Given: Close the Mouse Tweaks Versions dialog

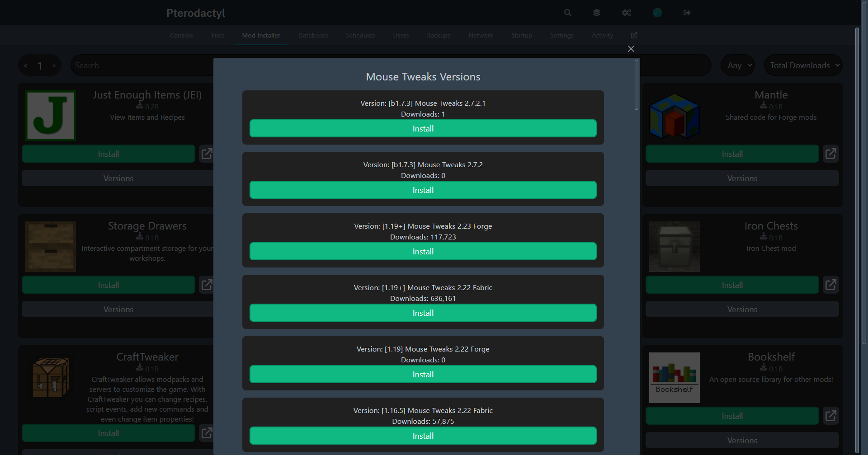Looking at the screenshot, I should tap(631, 49).
